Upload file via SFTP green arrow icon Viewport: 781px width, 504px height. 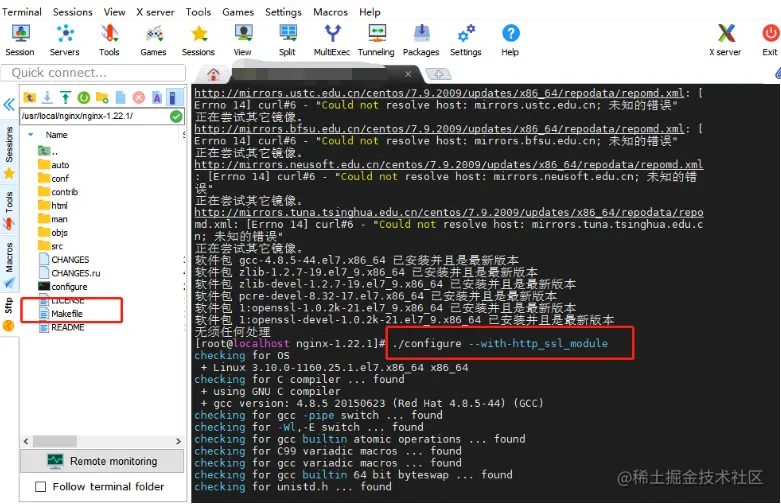65,98
